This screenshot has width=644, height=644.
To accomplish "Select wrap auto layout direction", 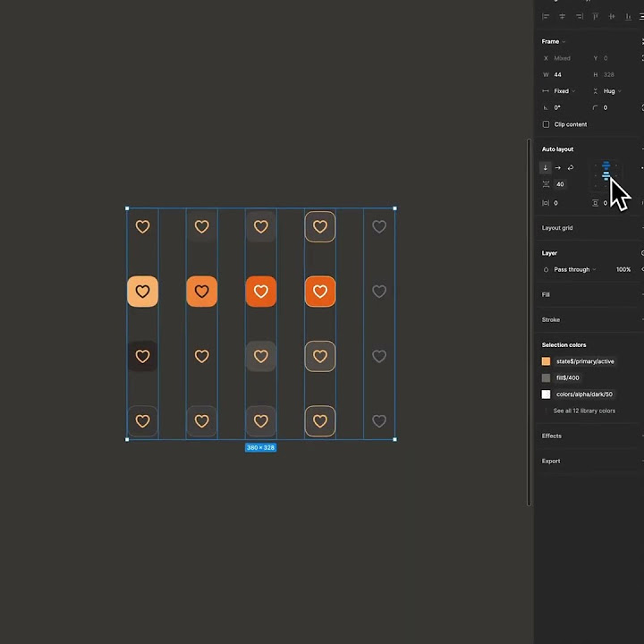I will (x=571, y=167).
